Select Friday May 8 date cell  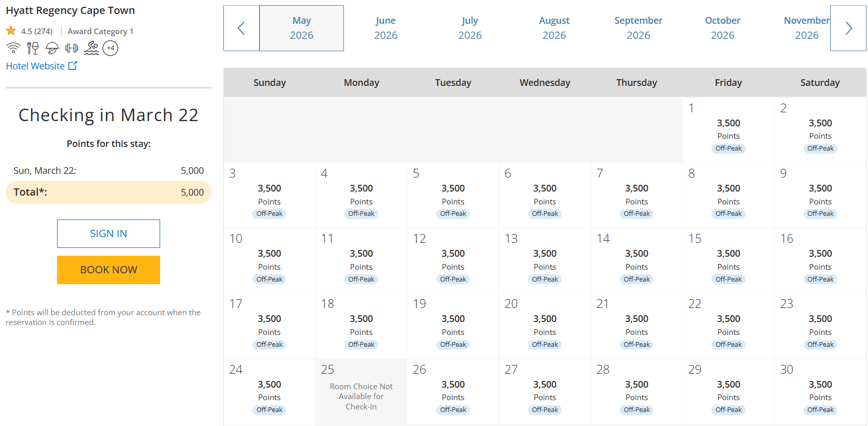tap(729, 196)
